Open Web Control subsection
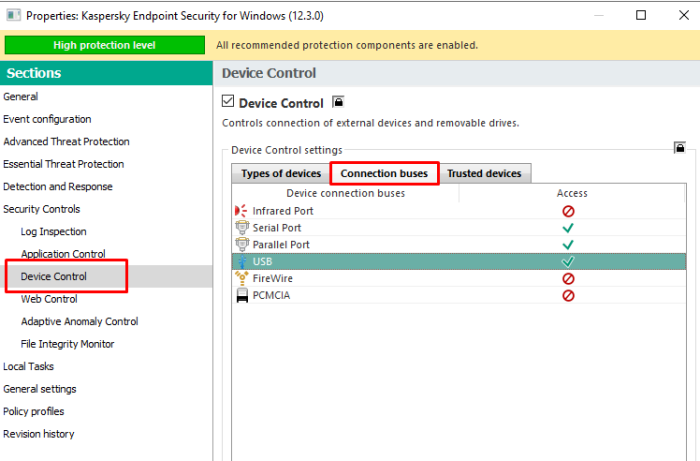Image resolution: width=700 pixels, height=461 pixels. (49, 299)
